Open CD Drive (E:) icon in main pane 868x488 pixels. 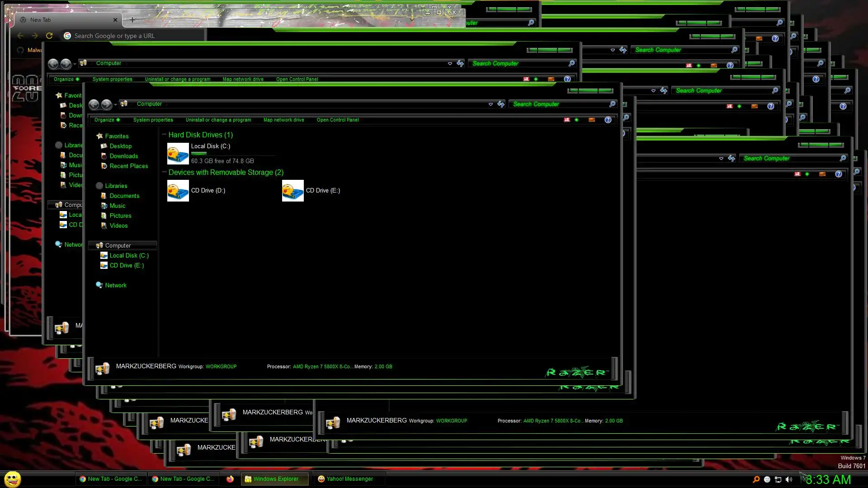point(293,191)
